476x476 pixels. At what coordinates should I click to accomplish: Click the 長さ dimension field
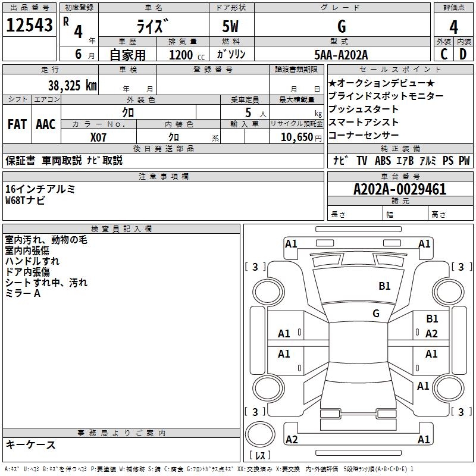point(355,214)
